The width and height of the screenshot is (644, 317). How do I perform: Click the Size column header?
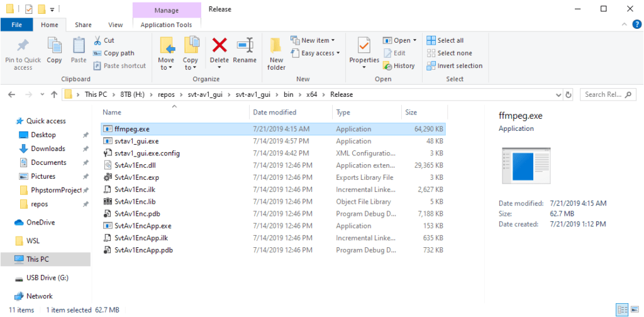[411, 112]
